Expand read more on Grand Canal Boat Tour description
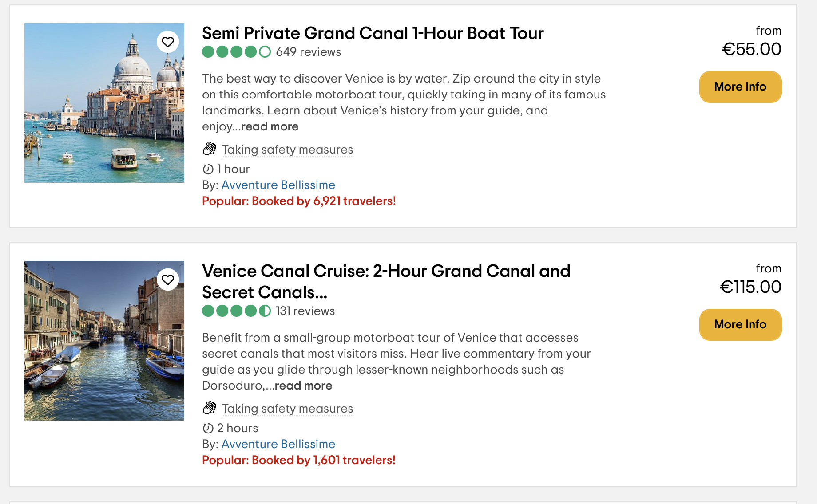 click(x=270, y=126)
